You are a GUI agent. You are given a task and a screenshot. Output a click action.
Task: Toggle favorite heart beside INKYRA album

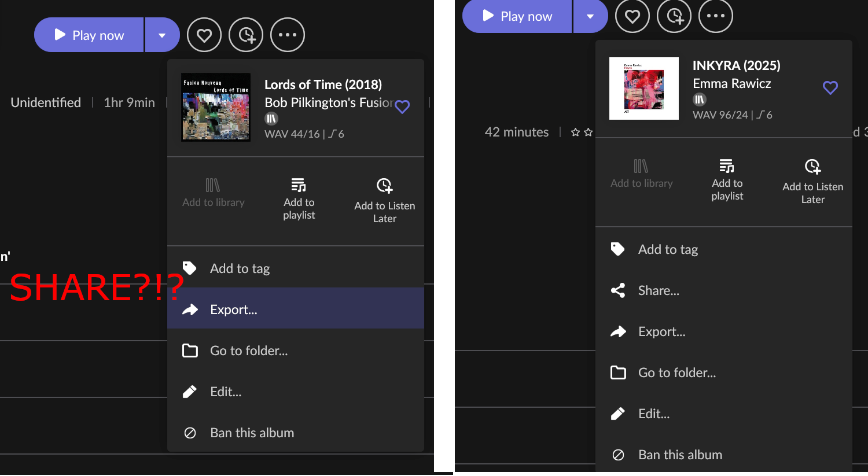(x=830, y=88)
